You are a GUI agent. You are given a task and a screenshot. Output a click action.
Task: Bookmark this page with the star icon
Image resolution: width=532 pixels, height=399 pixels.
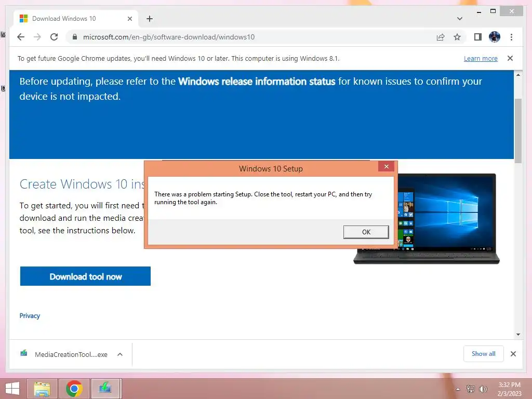(x=457, y=37)
